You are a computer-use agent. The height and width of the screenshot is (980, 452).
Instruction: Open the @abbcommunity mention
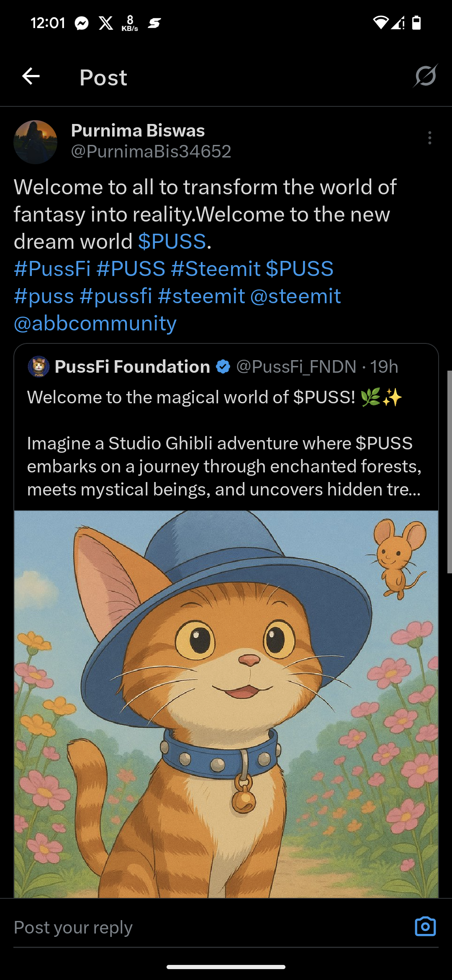point(95,323)
